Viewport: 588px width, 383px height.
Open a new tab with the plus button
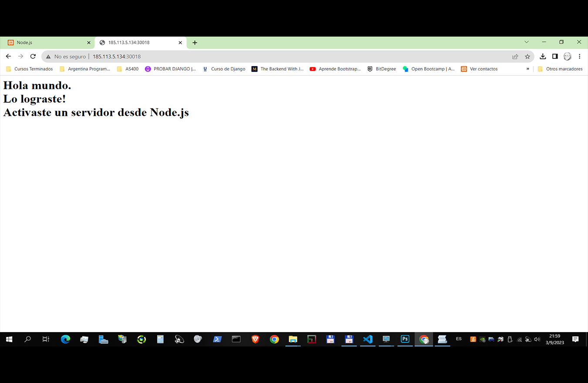pyautogui.click(x=195, y=42)
